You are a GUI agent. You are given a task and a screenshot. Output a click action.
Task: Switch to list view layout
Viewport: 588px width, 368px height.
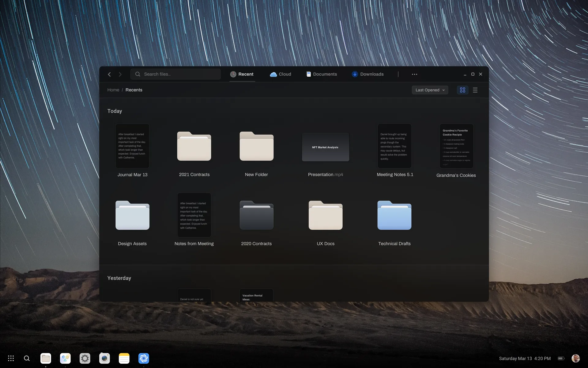tap(475, 90)
